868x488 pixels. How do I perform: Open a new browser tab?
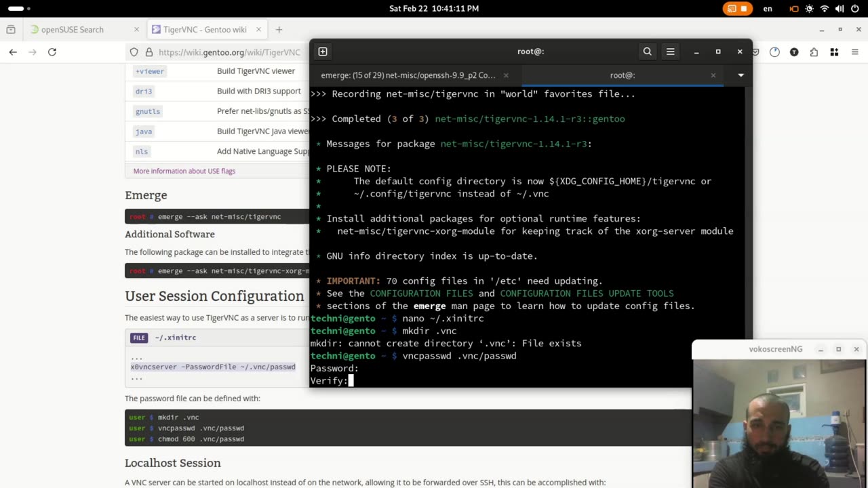279,30
